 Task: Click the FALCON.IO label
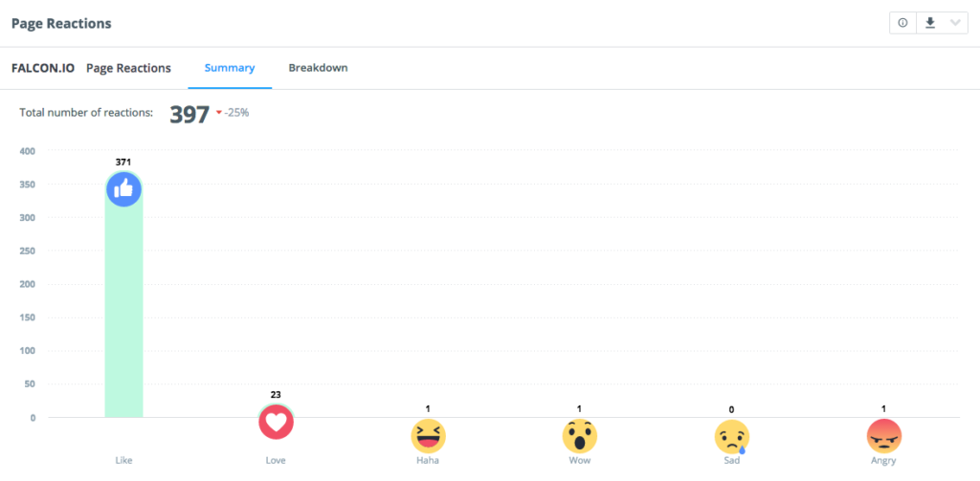coord(43,68)
